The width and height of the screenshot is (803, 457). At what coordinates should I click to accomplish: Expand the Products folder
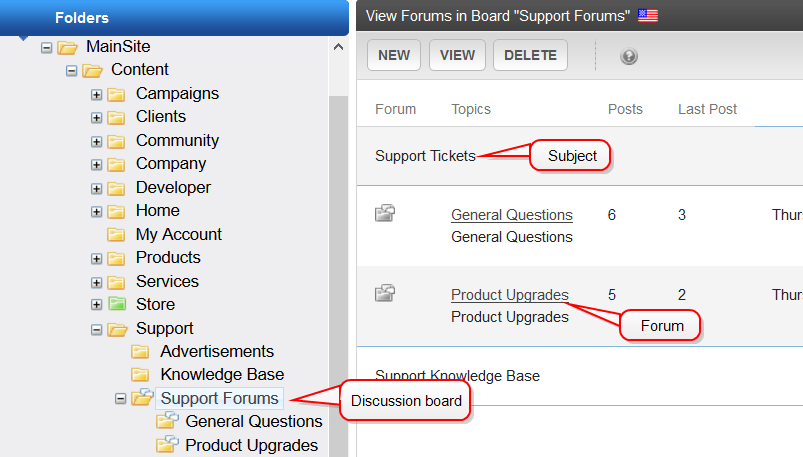pyautogui.click(x=96, y=259)
